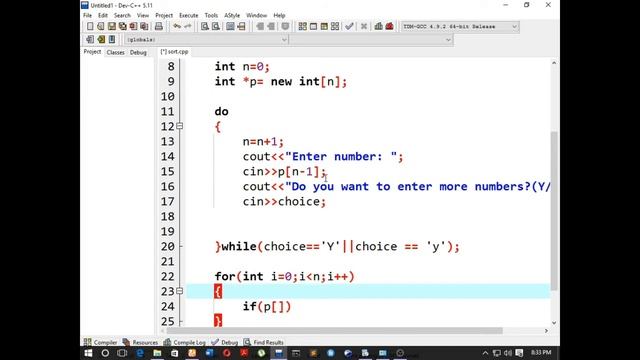Image resolution: width=640 pixels, height=360 pixels.
Task: Open the Search menu
Action: 122,16
